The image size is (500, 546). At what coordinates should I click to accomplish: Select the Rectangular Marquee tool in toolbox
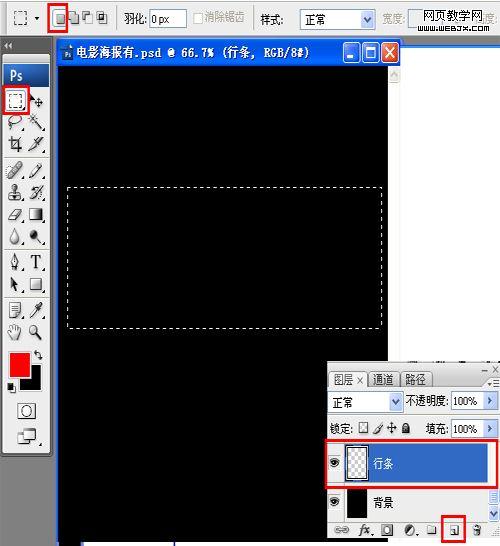pos(16,100)
